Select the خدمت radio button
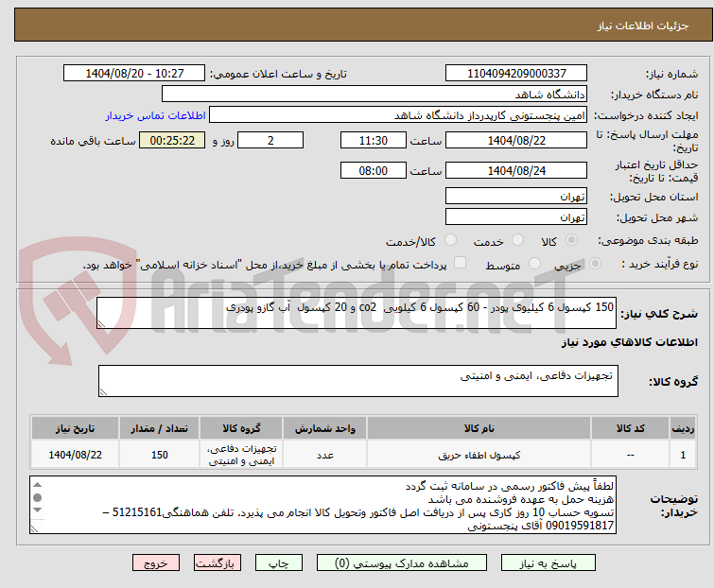Image resolution: width=714 pixels, height=588 pixels. click(517, 240)
